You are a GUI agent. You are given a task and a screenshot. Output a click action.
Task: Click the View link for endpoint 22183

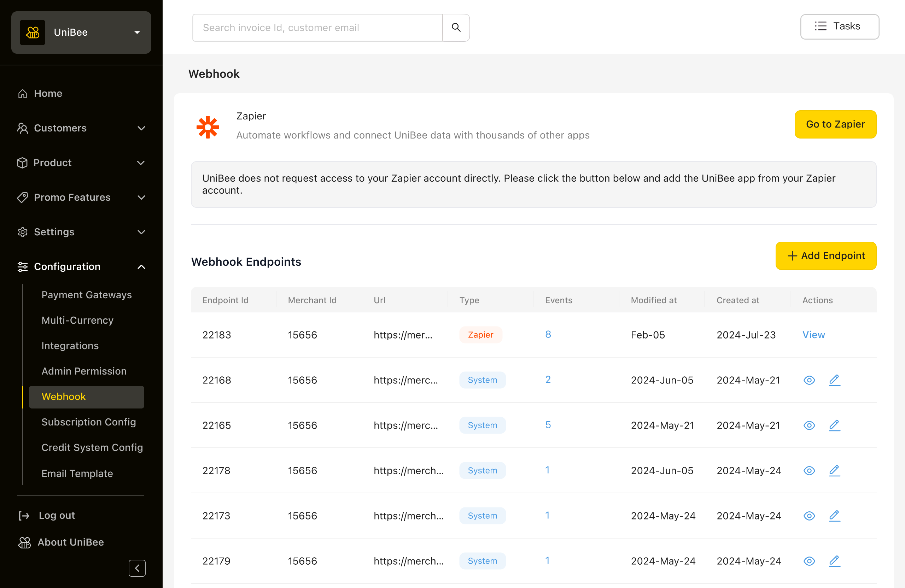813,335
